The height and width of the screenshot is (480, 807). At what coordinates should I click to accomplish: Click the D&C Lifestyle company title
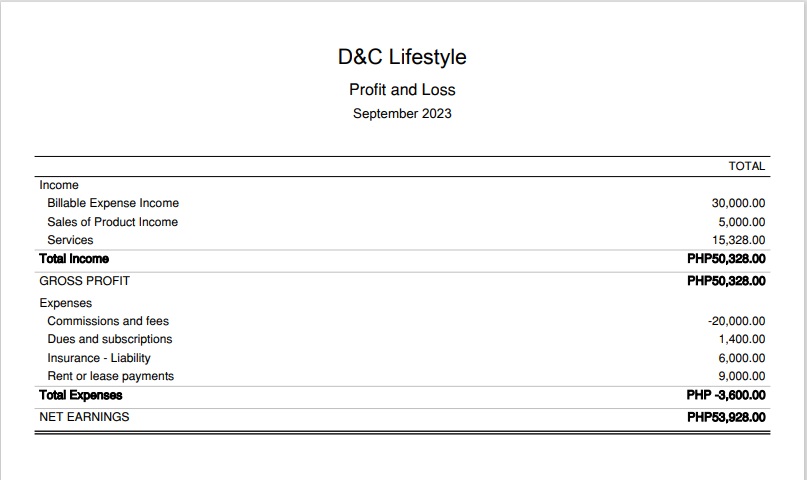402,57
